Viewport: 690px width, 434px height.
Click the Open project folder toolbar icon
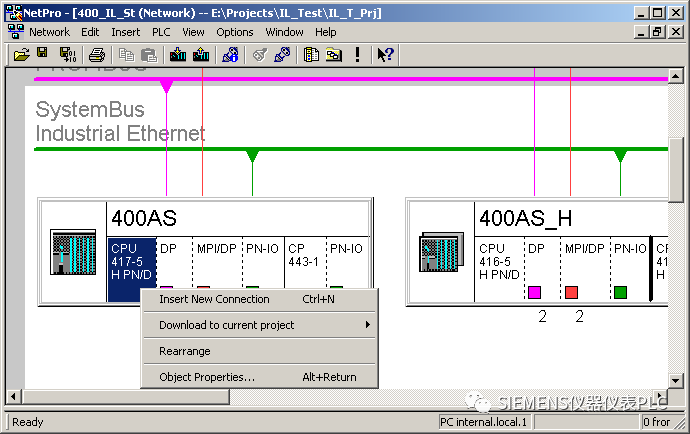pos(22,55)
